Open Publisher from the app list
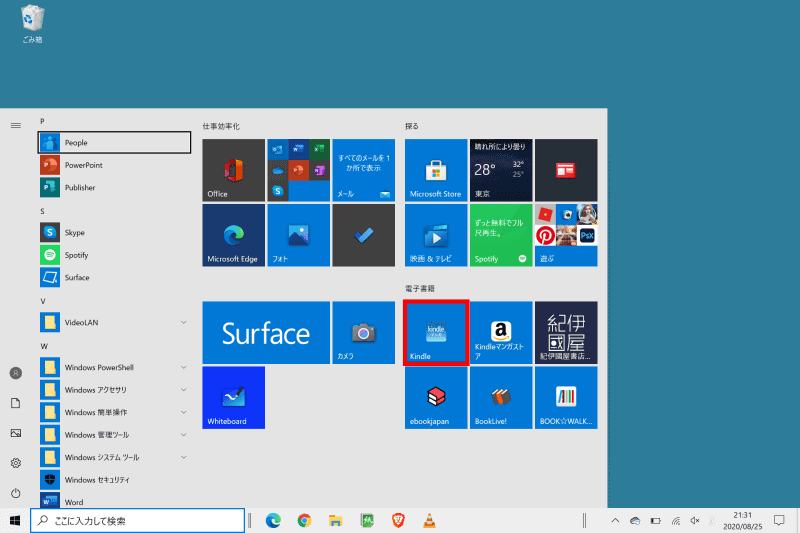Viewport: 800px width, 533px height. (114, 188)
